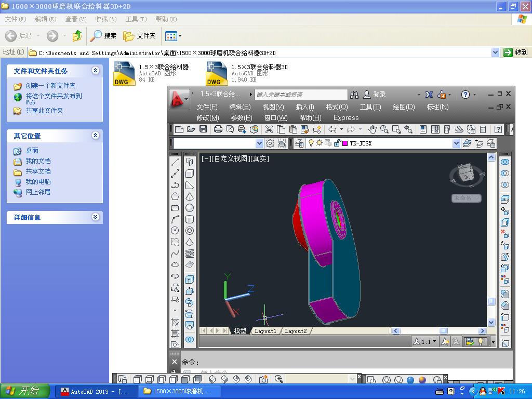
Task: Open the Layer Properties Manager icon
Action: tap(299, 143)
